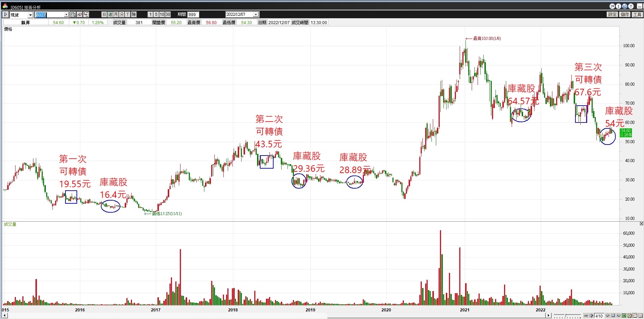Screen dimensions: 644x319
Task: Click the chart-with-volume layout icon
Action: pos(635,316)
